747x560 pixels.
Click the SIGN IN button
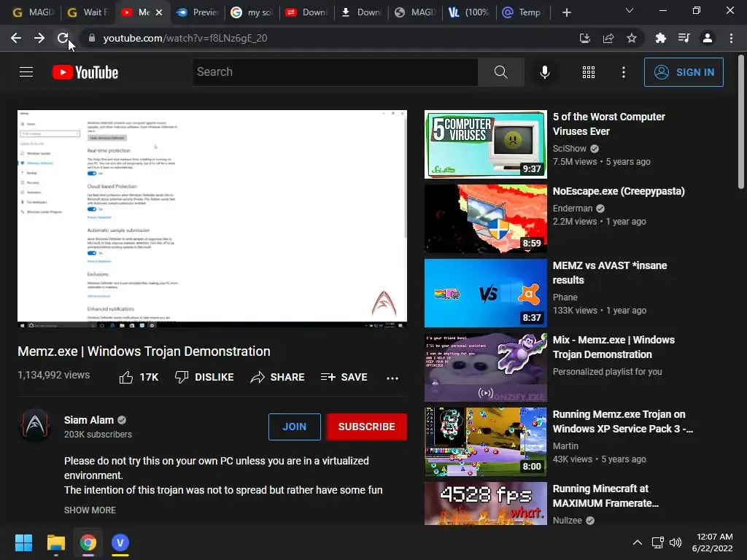[683, 72]
